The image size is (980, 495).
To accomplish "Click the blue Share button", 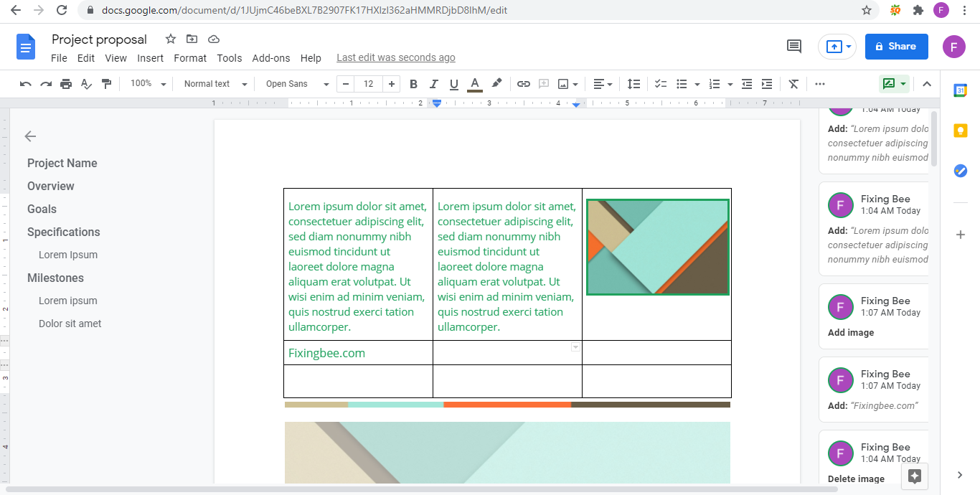I will [x=896, y=47].
